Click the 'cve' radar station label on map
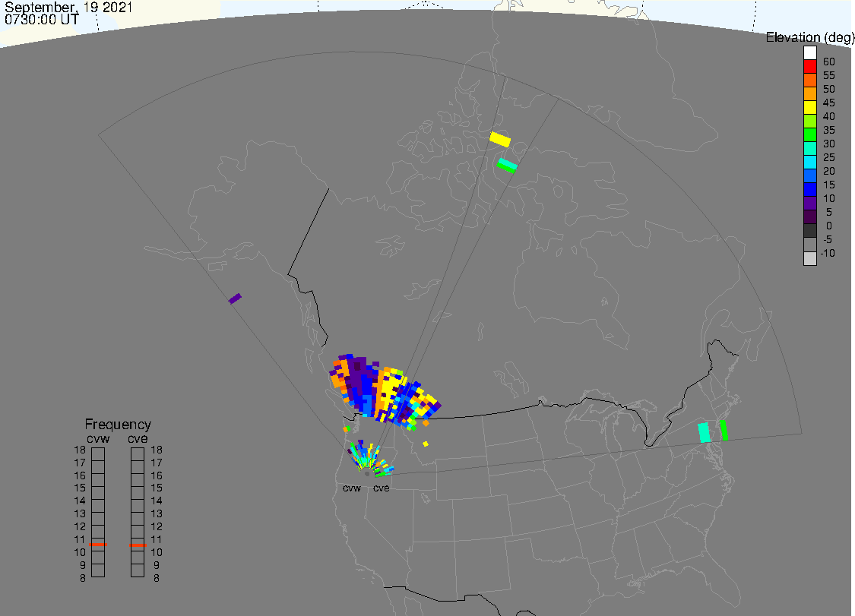This screenshot has width=855, height=616. click(x=382, y=488)
